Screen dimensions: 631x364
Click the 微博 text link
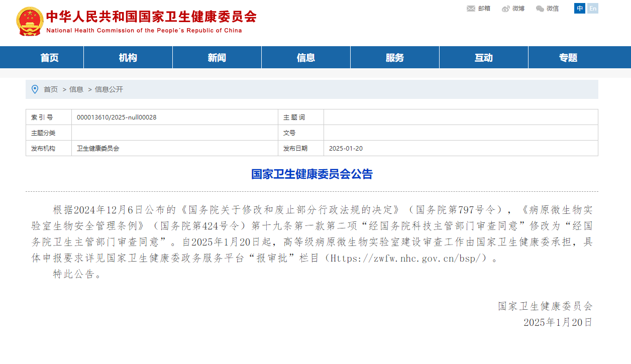[x=518, y=9]
